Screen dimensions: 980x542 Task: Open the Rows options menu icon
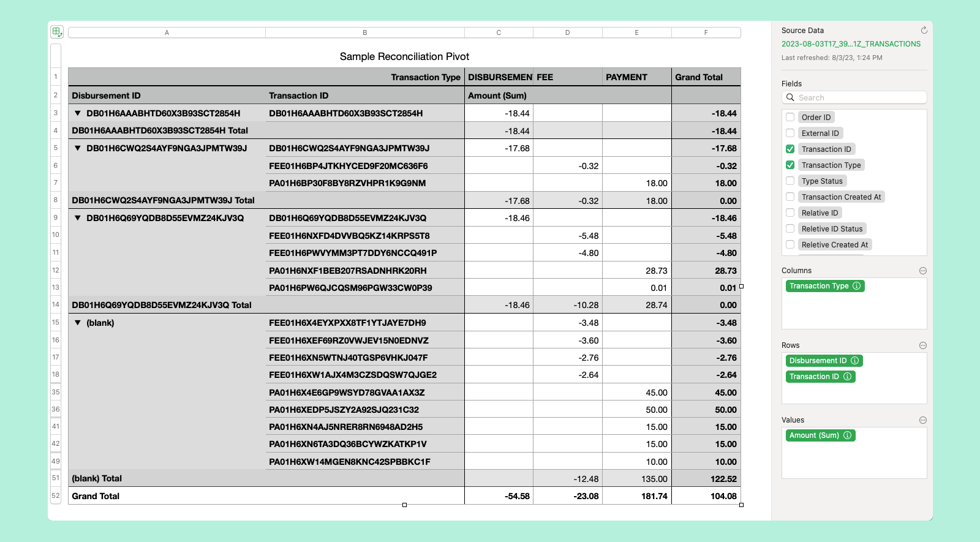pos(923,345)
